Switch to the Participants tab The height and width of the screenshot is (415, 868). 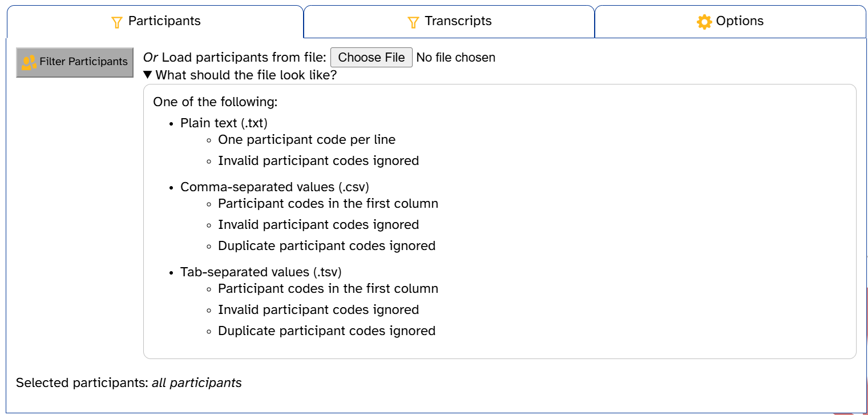[x=155, y=22]
